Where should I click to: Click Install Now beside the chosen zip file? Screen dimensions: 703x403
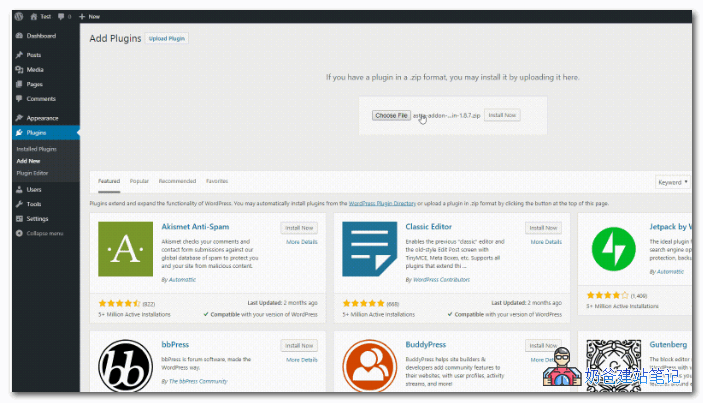502,115
